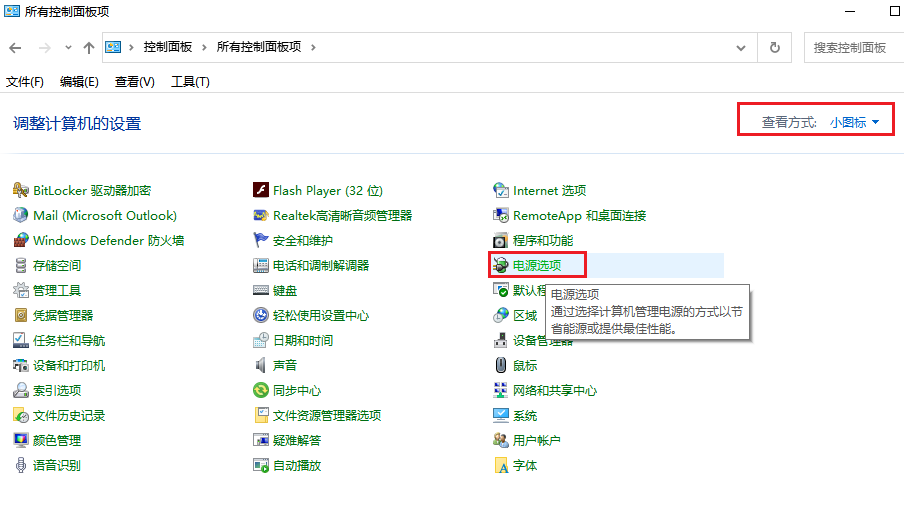Click the 疑难解答 link text
The width and height of the screenshot is (904, 509).
[x=297, y=440]
